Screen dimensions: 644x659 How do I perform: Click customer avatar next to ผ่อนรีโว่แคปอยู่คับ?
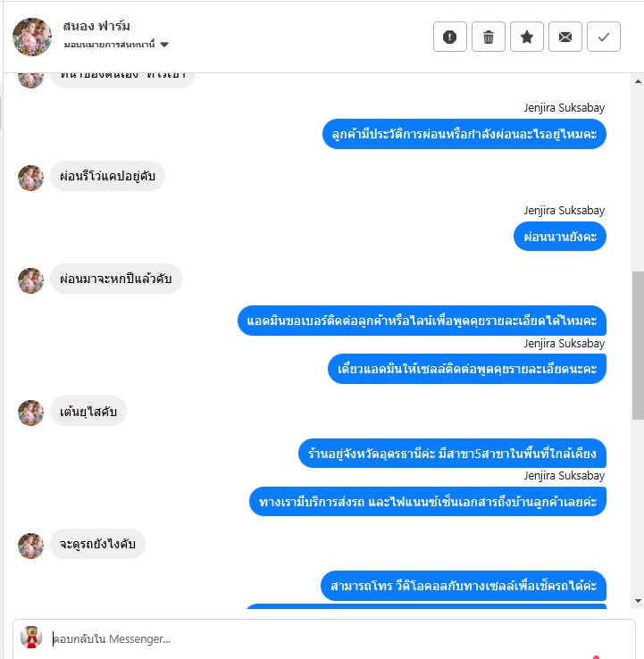[30, 178]
